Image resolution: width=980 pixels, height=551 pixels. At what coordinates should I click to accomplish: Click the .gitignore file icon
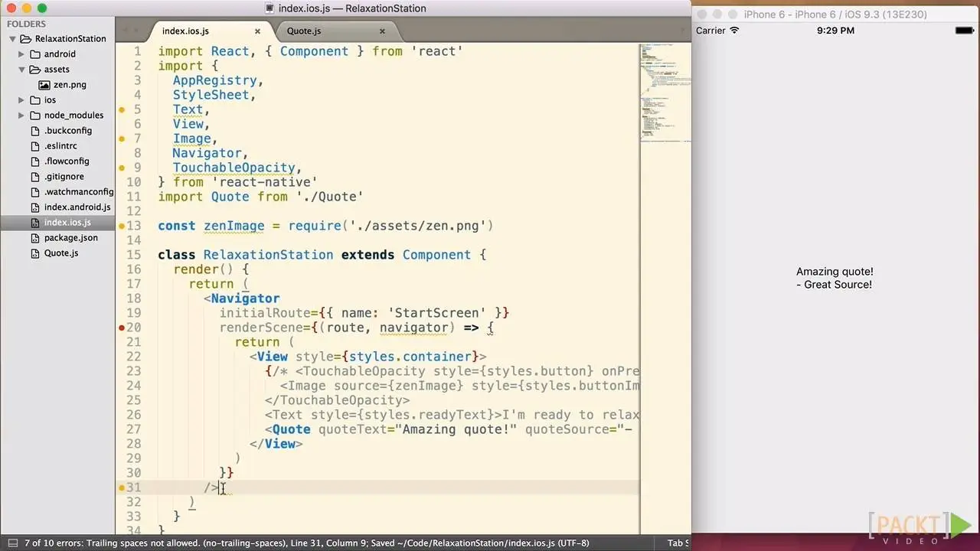point(35,177)
